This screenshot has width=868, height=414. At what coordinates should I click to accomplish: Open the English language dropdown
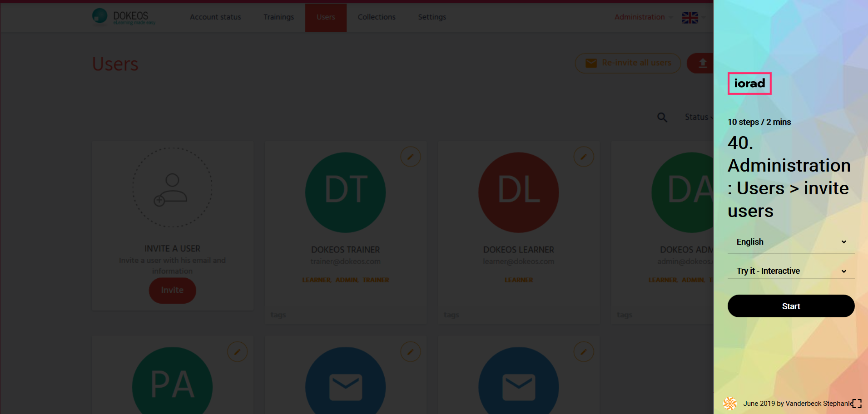coord(791,242)
